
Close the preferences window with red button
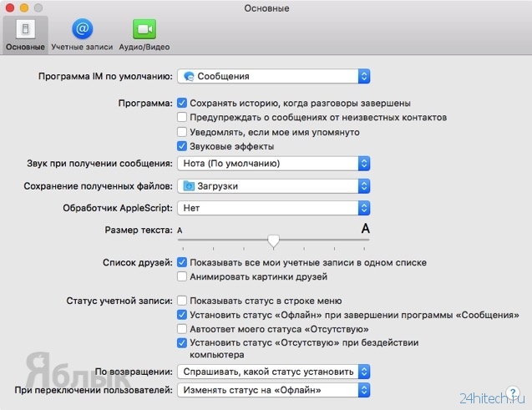coord(10,8)
